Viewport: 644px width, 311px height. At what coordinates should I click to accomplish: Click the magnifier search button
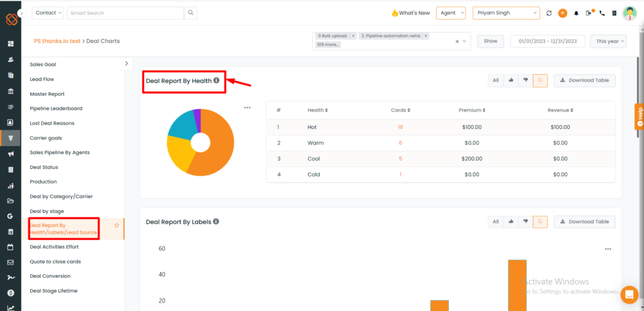point(191,13)
